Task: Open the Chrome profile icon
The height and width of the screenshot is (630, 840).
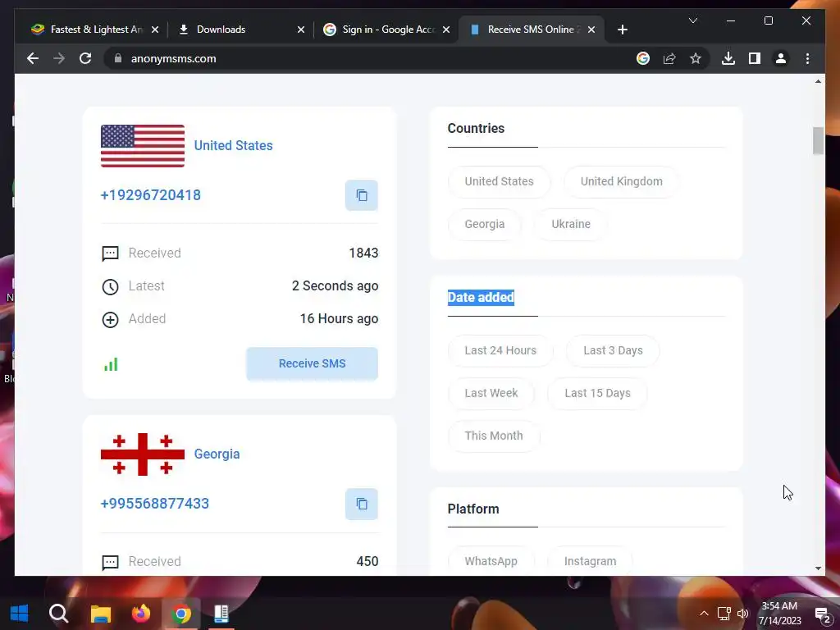Action: 781,58
